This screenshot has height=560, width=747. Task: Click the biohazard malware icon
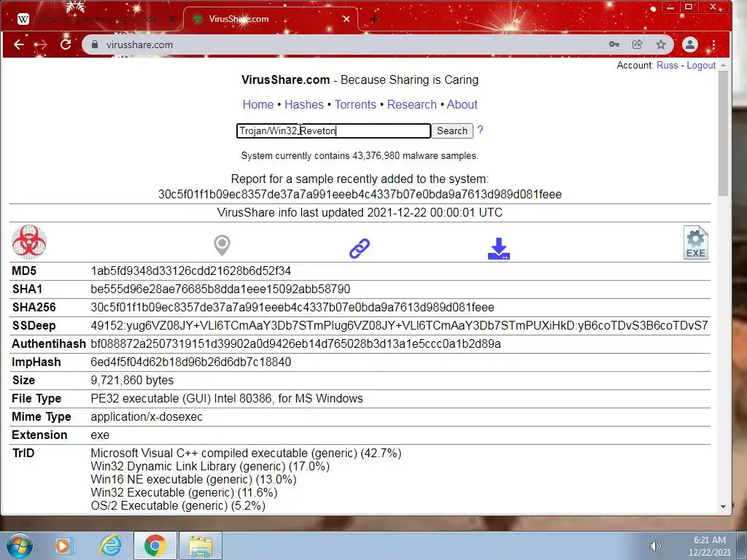click(x=29, y=242)
